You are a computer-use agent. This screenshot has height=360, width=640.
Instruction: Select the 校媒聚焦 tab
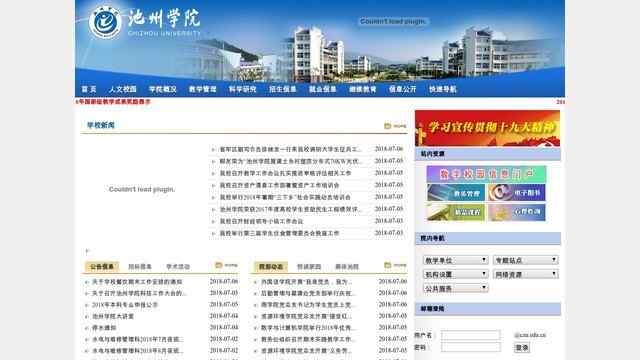click(309, 267)
